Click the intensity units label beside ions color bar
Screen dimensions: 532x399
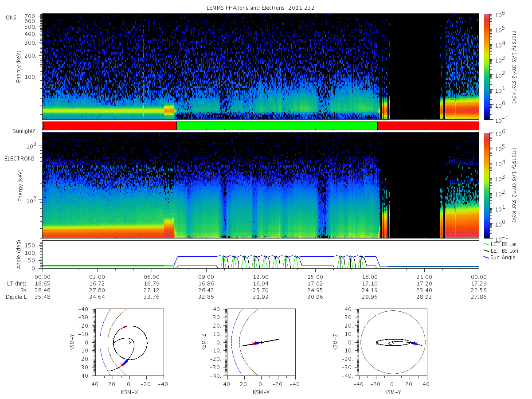[515, 66]
